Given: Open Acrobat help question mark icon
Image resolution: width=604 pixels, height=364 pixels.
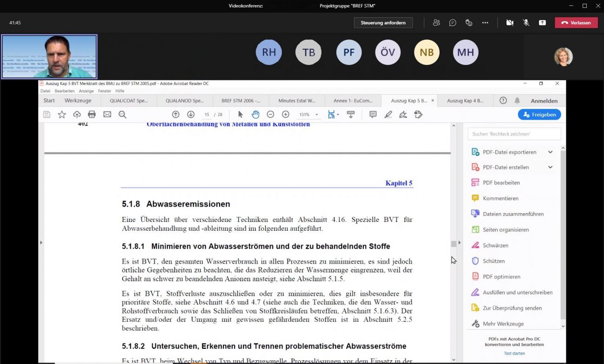Looking at the screenshot, I should click(503, 100).
